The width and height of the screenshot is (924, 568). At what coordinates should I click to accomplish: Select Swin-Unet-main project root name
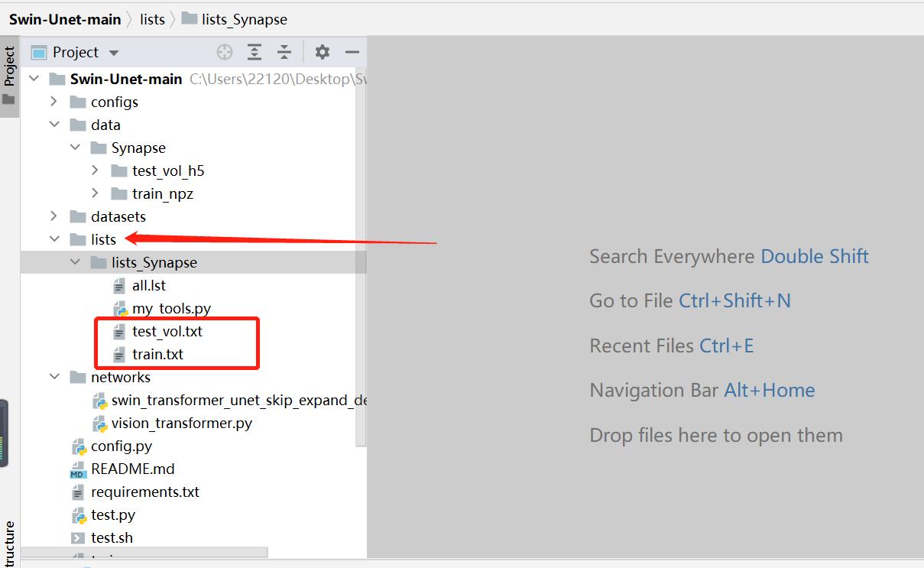[126, 79]
